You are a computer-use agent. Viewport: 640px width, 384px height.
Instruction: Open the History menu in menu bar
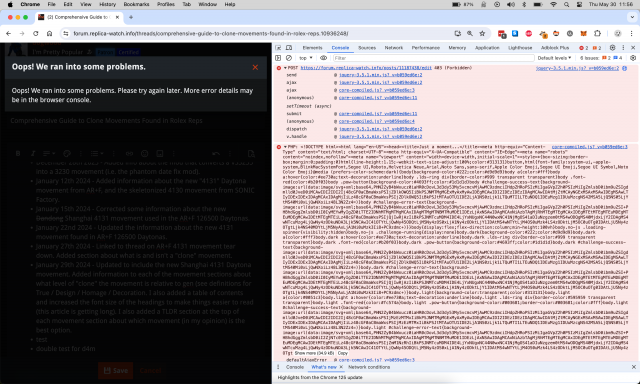tap(107, 4)
